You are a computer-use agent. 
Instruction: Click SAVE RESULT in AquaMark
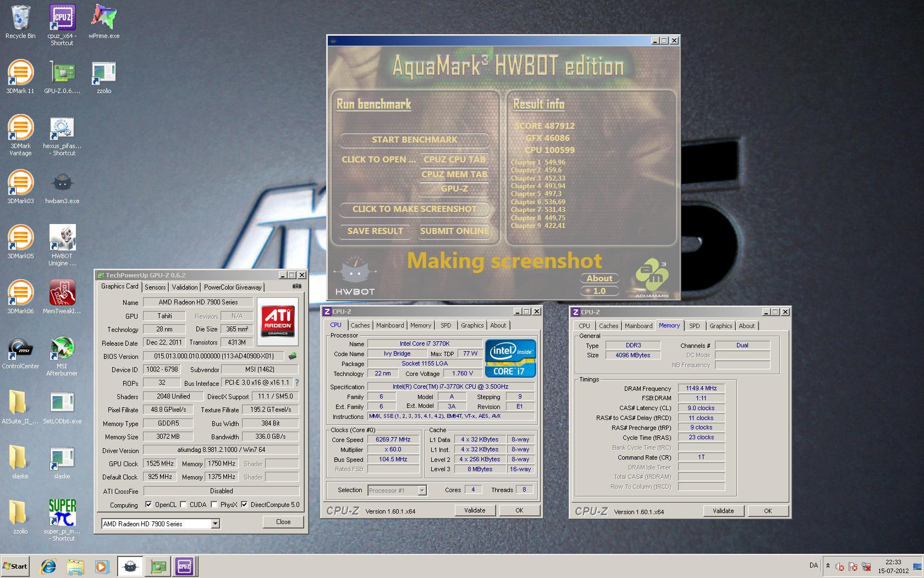pyautogui.click(x=375, y=231)
